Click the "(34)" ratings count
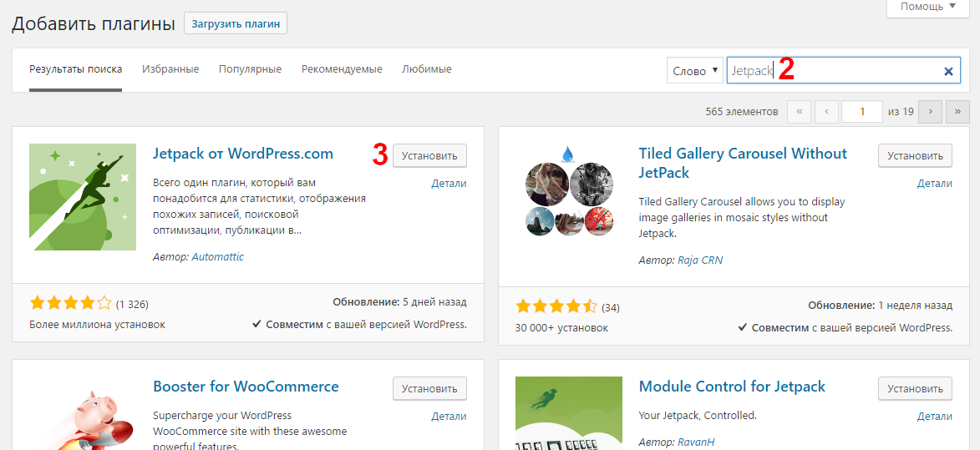This screenshot has height=450, width=980. click(x=611, y=308)
